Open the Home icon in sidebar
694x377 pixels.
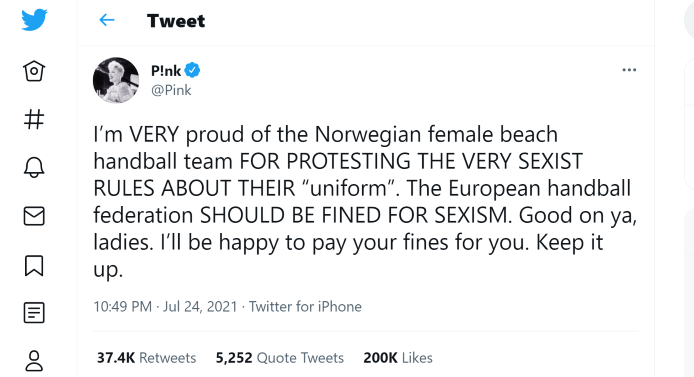[34, 71]
